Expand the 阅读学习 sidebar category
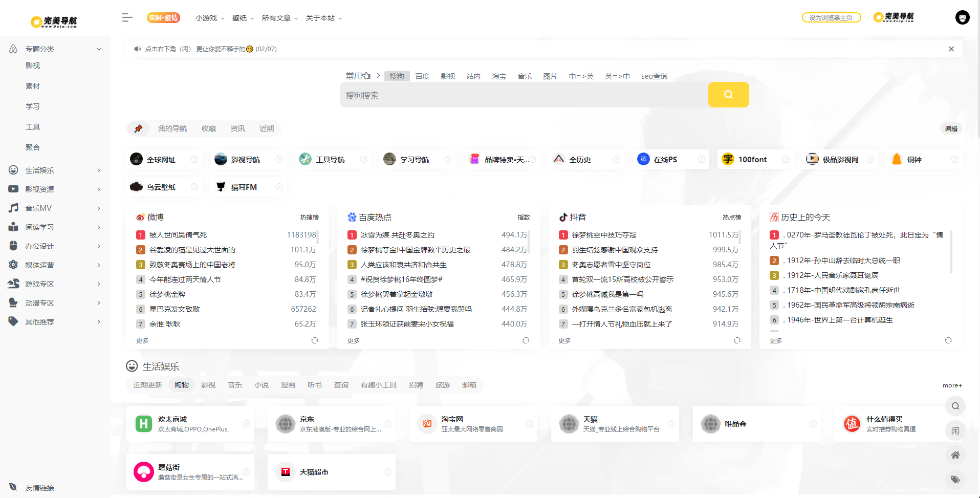 tap(99, 227)
